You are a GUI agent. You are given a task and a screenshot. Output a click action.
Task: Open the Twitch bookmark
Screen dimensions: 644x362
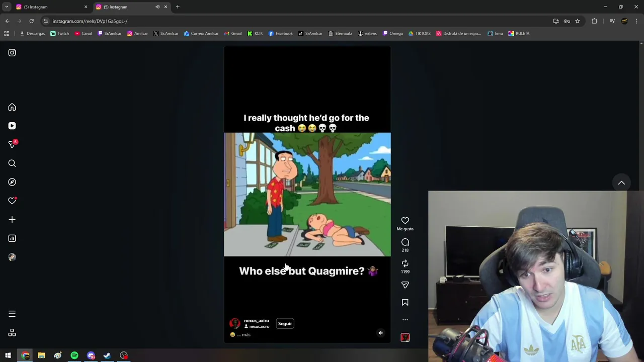point(60,34)
